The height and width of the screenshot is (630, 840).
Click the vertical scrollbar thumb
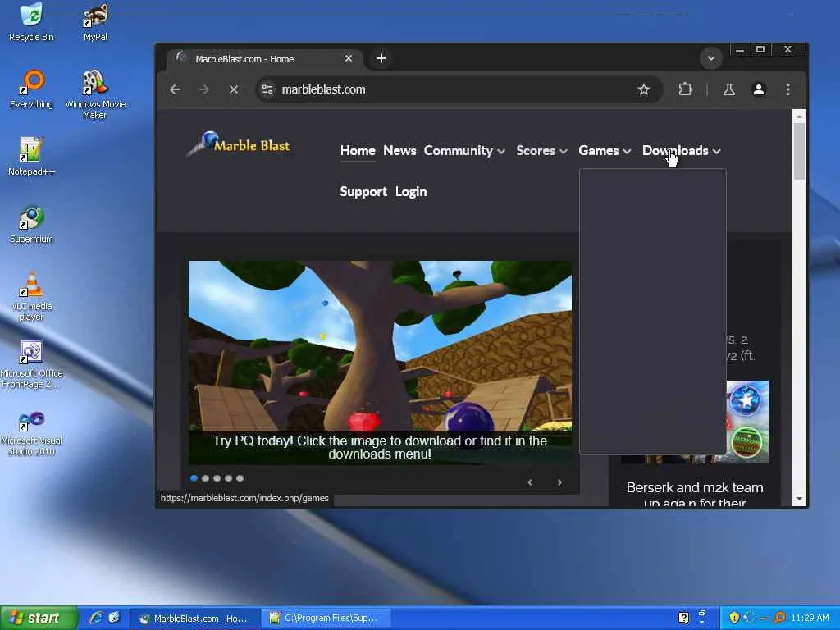[x=799, y=152]
